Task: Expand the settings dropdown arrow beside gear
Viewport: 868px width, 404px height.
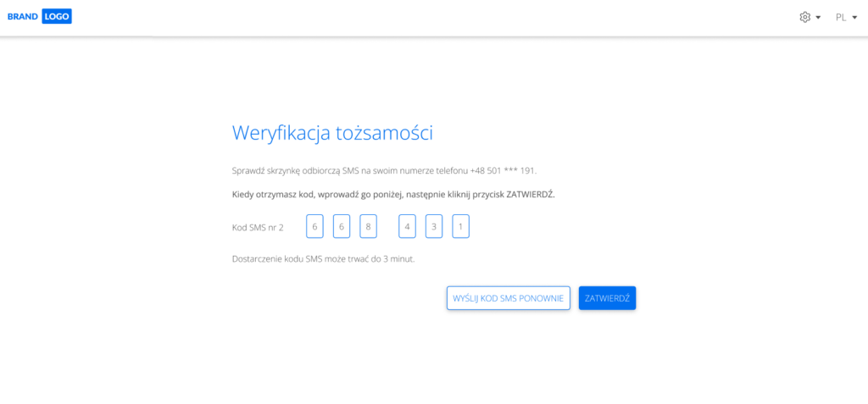Action: click(x=818, y=18)
